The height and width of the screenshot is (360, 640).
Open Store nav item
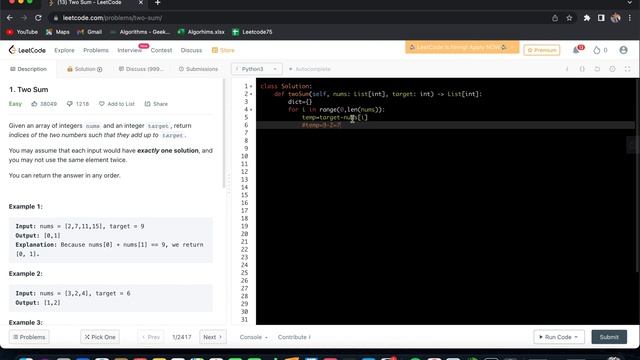223,50
